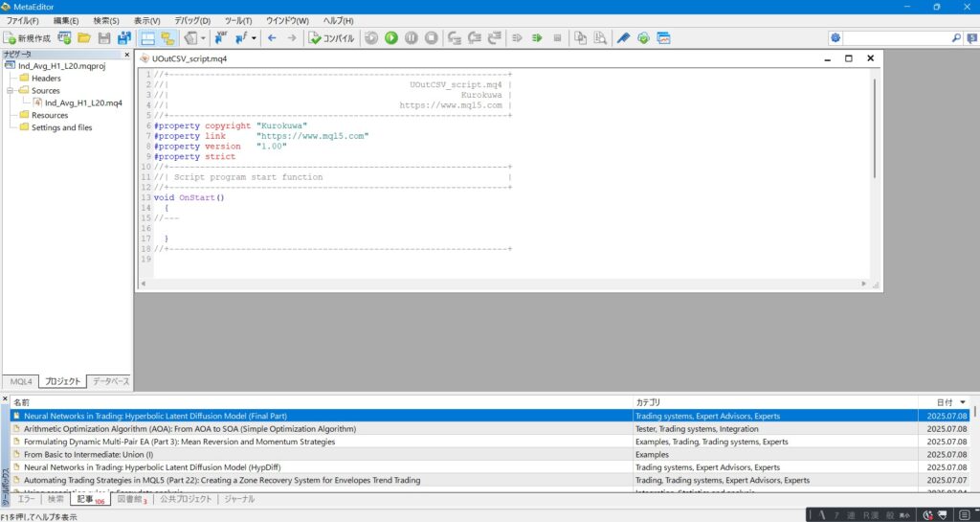Click the forward navigation arrow
The height and width of the screenshot is (522, 980).
pyautogui.click(x=292, y=38)
